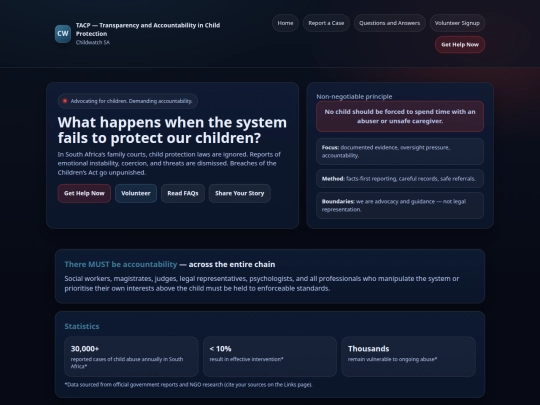Click the 30,000+ statistic card

point(131,356)
